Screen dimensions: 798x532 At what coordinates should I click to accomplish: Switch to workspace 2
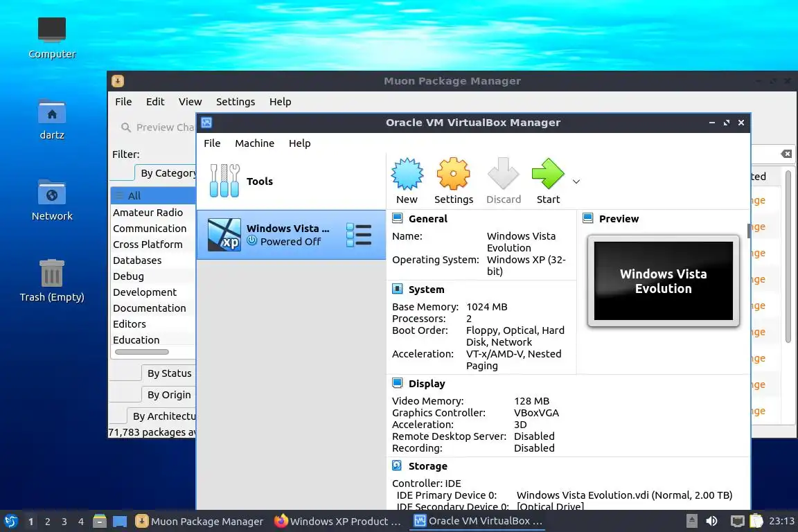pyautogui.click(x=47, y=522)
